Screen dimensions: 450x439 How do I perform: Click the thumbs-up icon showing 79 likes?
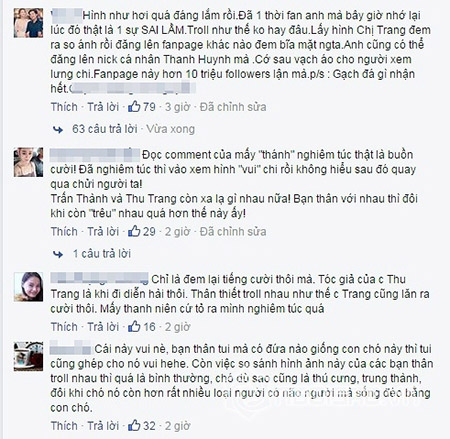(134, 106)
